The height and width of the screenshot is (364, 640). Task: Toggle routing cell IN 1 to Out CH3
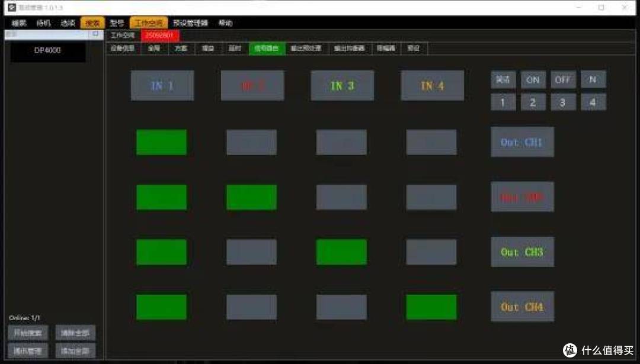(x=161, y=252)
